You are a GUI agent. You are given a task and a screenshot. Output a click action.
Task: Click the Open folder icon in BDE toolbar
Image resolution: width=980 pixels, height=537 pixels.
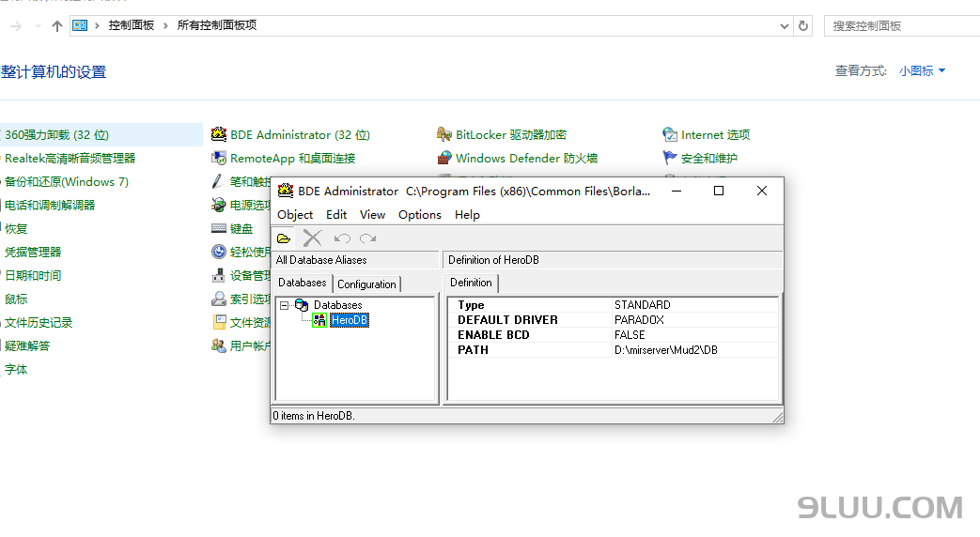point(284,238)
